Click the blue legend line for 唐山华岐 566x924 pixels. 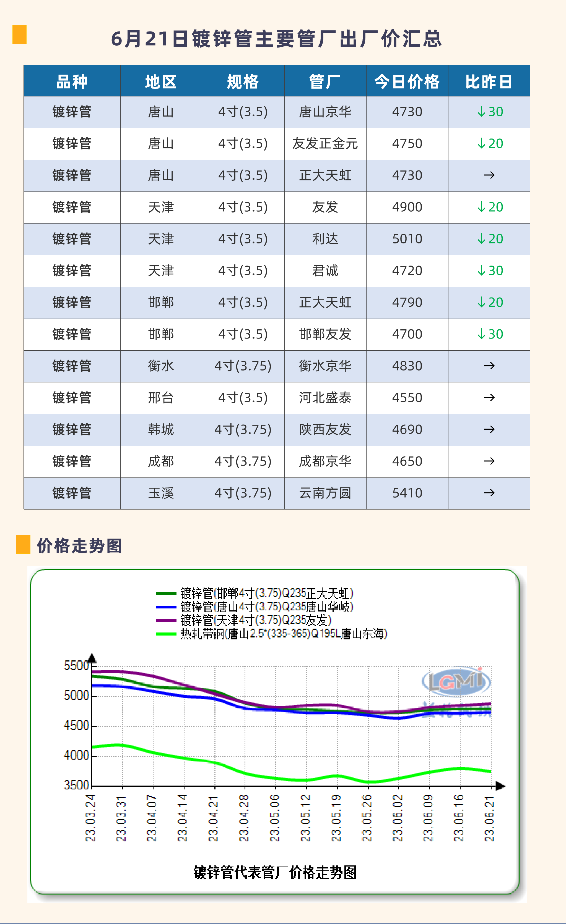pyautogui.click(x=166, y=607)
